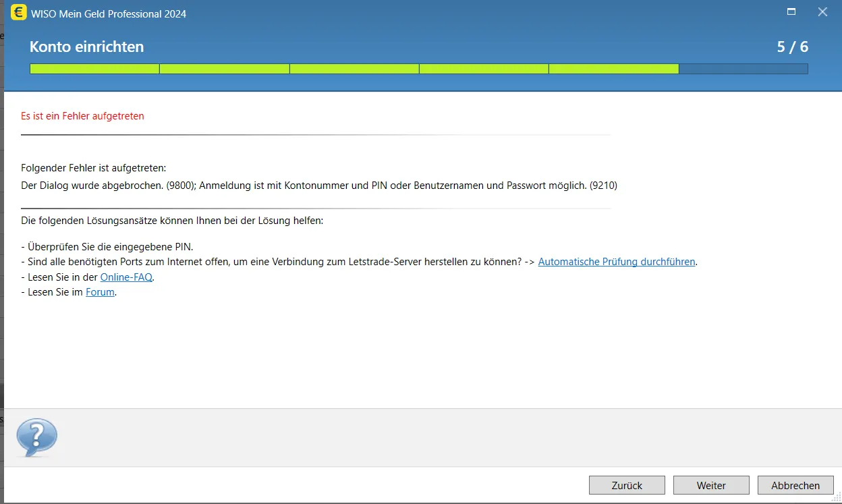Open help via the question mark bubble
This screenshot has height=504, width=842.
[x=36, y=437]
